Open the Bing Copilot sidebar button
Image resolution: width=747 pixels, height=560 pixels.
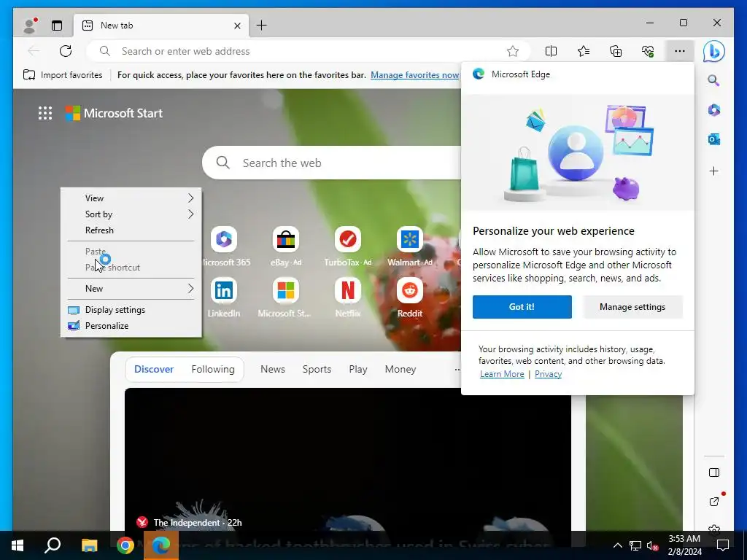coord(713,52)
